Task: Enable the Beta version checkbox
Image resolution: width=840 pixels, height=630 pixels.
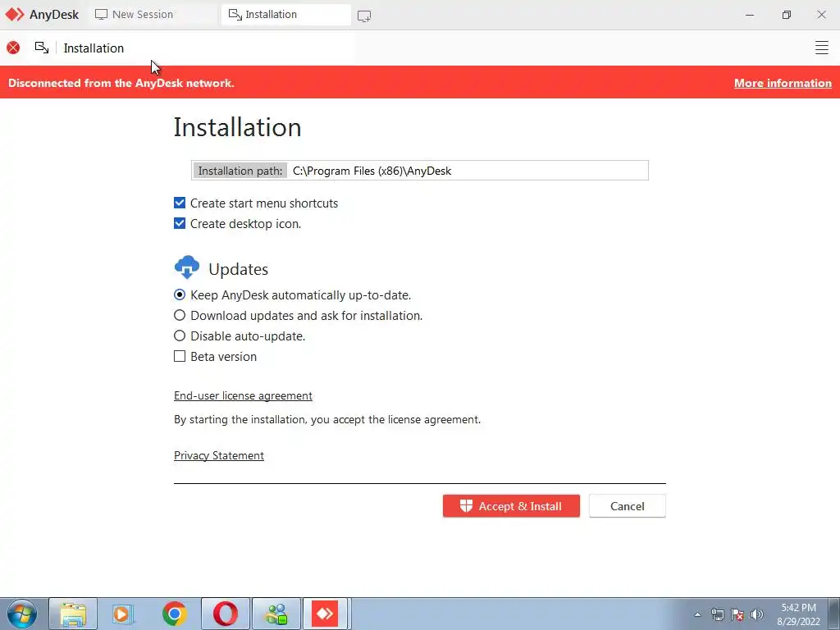Action: coord(180,356)
